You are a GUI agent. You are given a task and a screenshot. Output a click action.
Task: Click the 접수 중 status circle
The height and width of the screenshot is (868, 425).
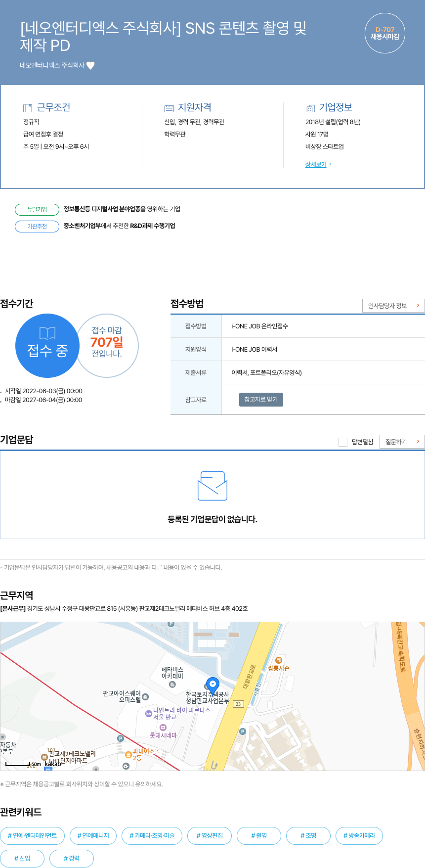click(47, 346)
